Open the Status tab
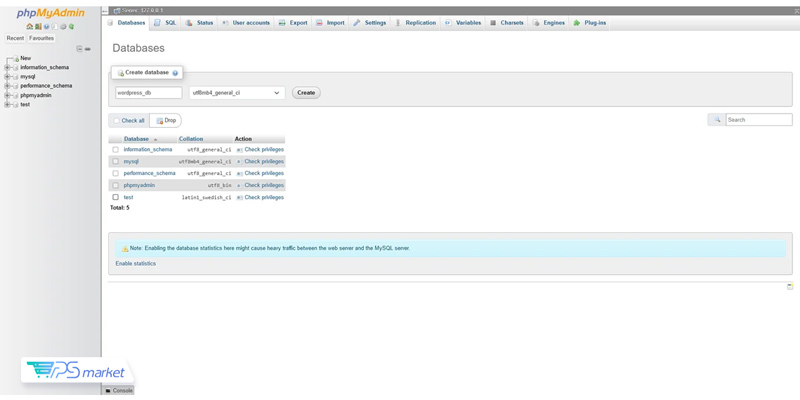The width and height of the screenshot is (800, 400). pyautogui.click(x=199, y=23)
